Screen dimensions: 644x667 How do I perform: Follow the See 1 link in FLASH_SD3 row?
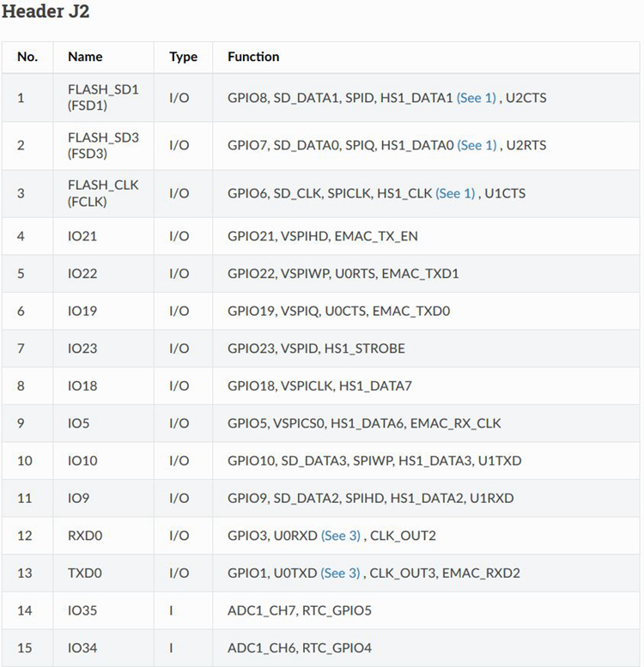pos(476,145)
